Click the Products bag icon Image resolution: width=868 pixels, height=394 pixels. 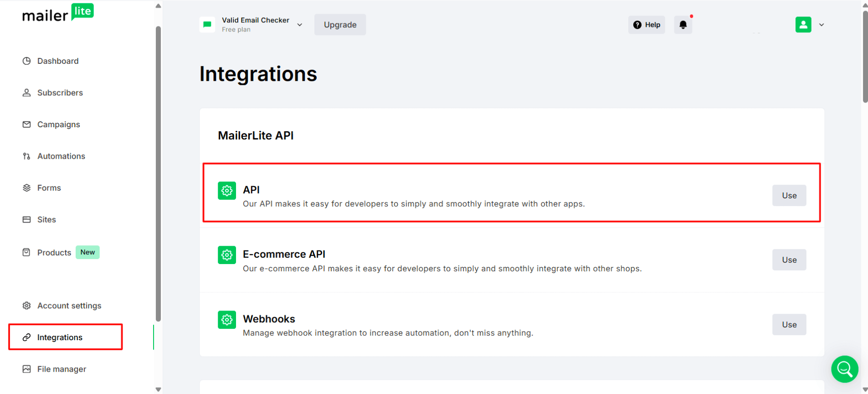(x=26, y=252)
